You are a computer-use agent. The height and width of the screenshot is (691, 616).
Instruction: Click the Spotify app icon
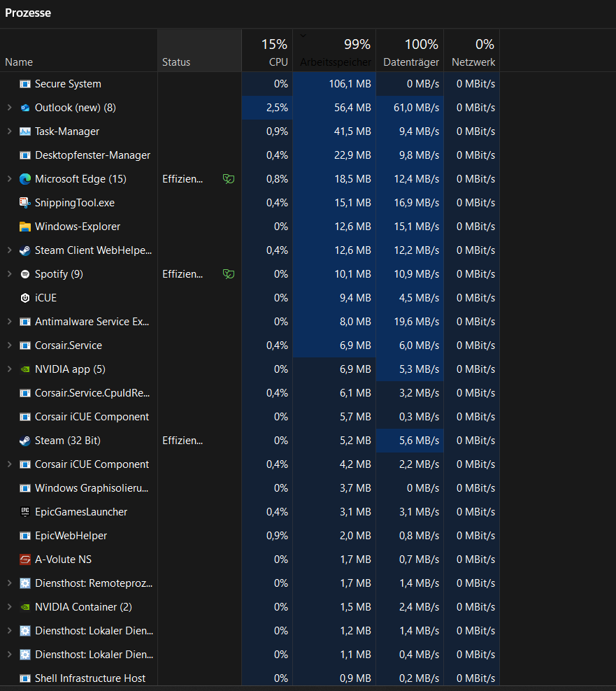pos(25,274)
